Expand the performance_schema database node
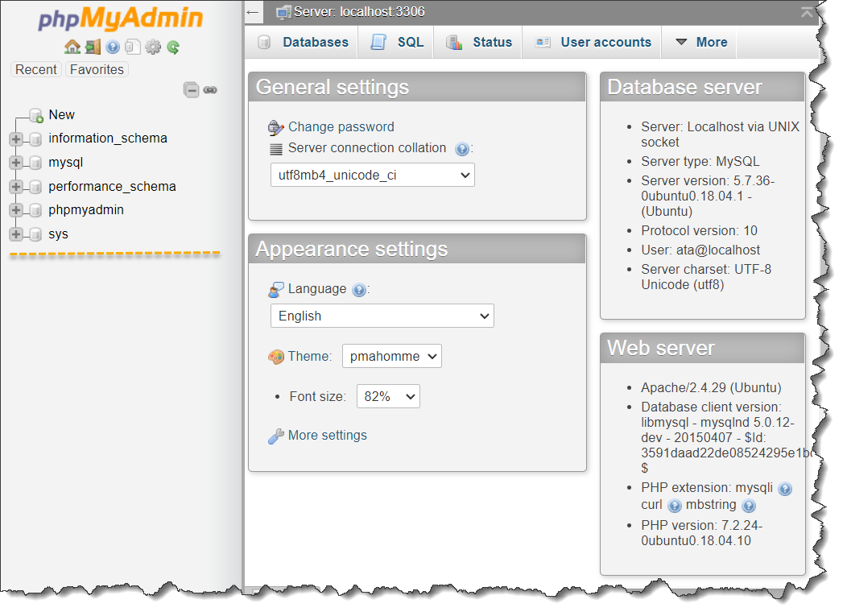Image resolution: width=847 pixels, height=616 pixels. coord(15,187)
